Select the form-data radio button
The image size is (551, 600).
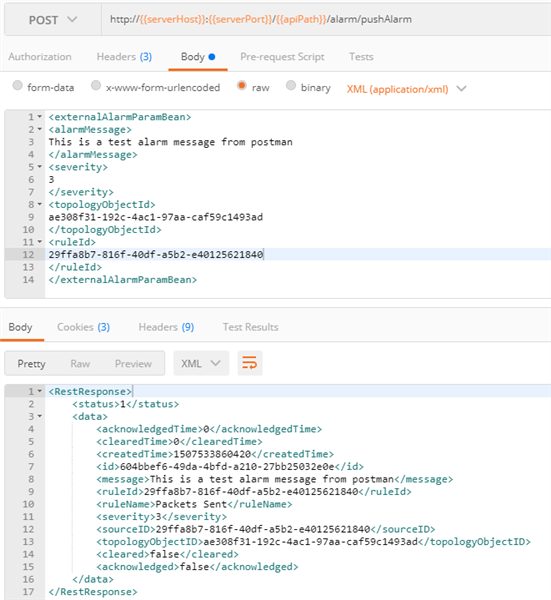pyautogui.click(x=18, y=85)
